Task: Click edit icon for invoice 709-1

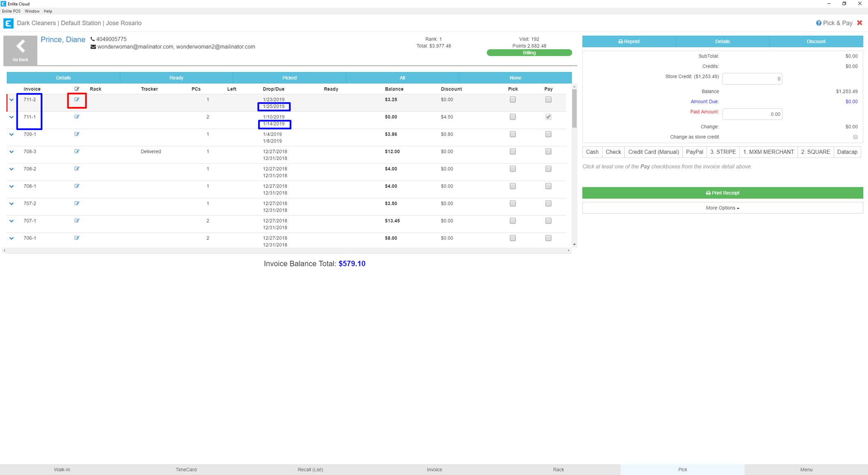Action: coord(77,134)
